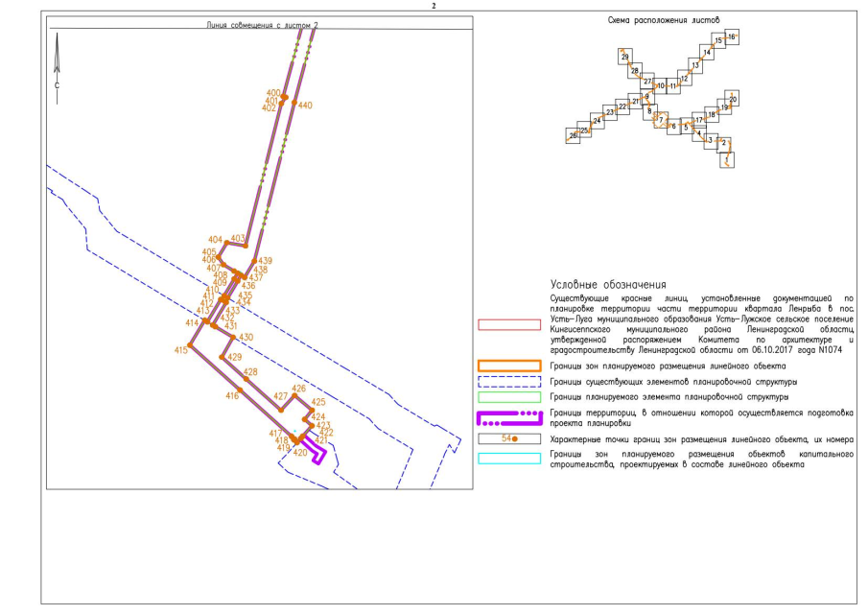This screenshot has width=868, height=614.
Task: Click the 'Условные обозначения' legend heading
Action: [x=608, y=285]
